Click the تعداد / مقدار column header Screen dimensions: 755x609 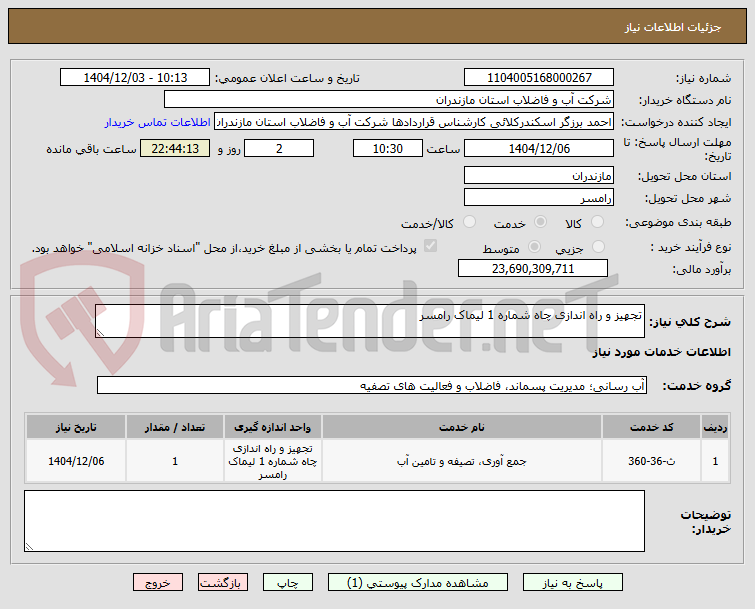pyautogui.click(x=175, y=427)
